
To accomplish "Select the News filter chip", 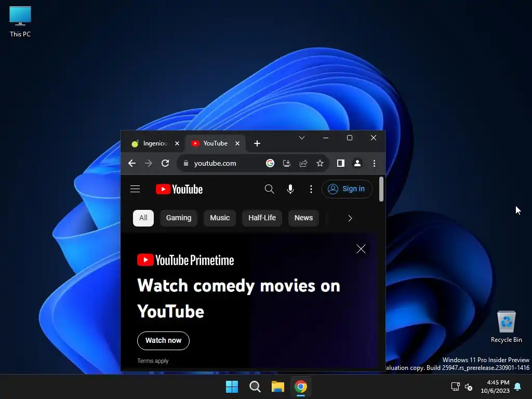I will (x=303, y=218).
